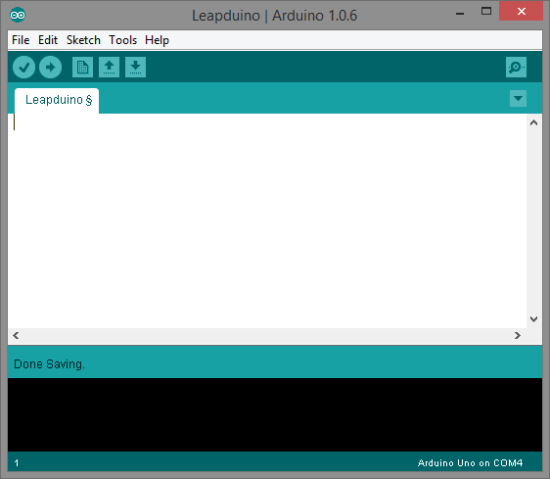Click the horizontal scrollbar left arrow
The image size is (550, 479).
coord(16,336)
